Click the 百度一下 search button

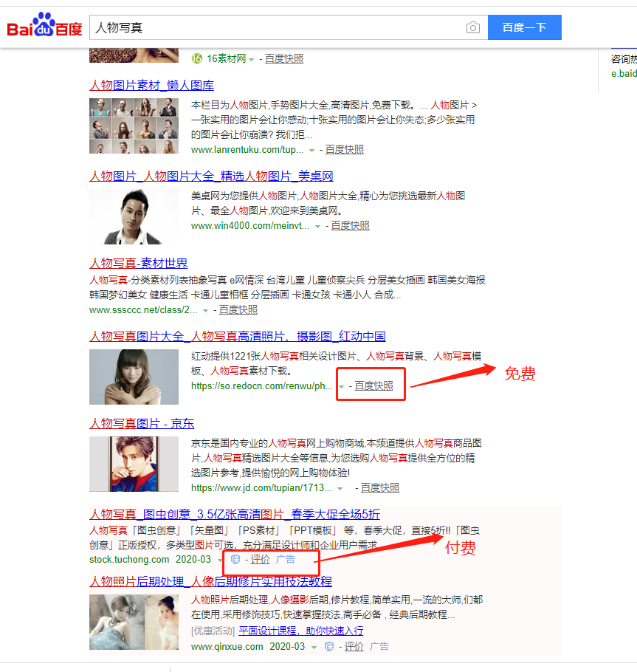pyautogui.click(x=525, y=27)
